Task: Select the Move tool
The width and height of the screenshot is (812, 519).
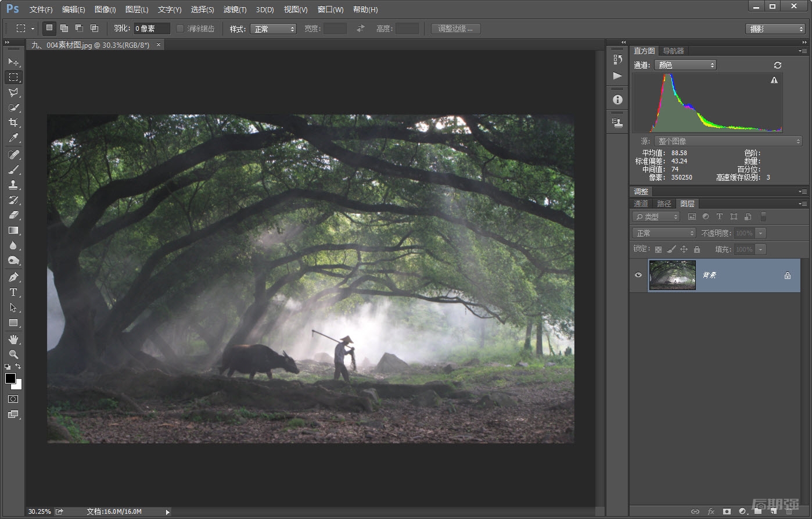Action: pos(13,62)
